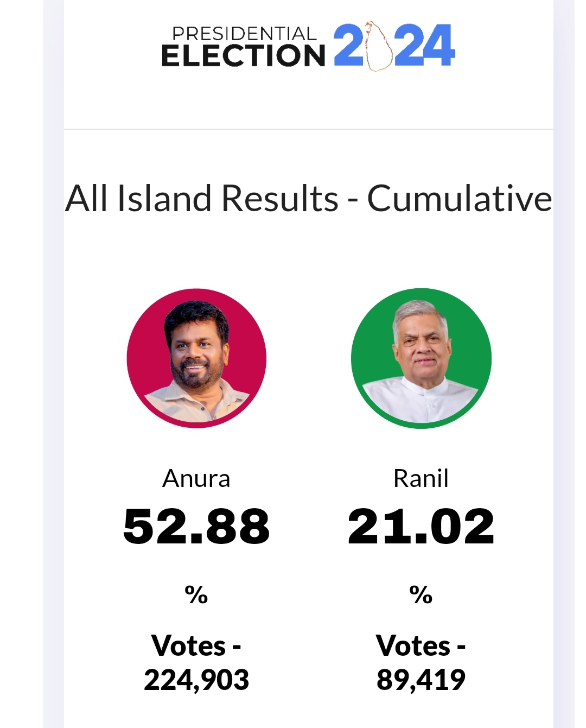Click the percent sign below 21.02
Image resolution: width=586 pixels, height=728 pixels.
pos(421,594)
